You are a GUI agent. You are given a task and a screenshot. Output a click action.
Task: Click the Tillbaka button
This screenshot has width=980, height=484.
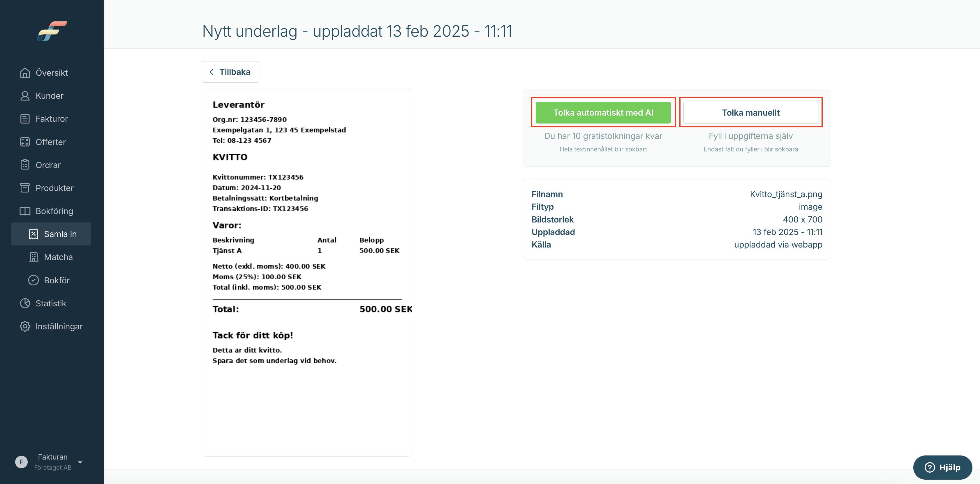point(230,72)
